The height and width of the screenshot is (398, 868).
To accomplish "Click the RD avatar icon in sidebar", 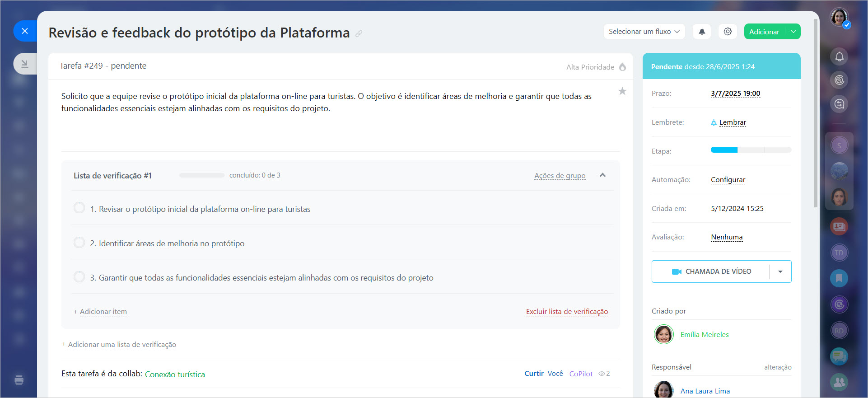I will 839,331.
